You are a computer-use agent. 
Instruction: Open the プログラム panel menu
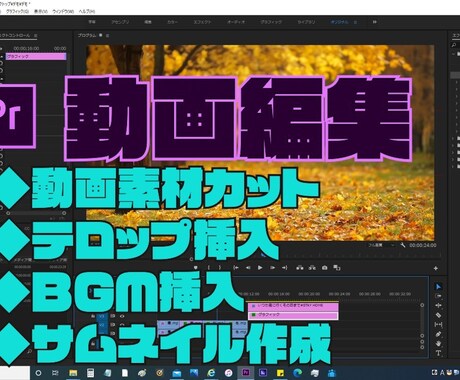coord(107,35)
